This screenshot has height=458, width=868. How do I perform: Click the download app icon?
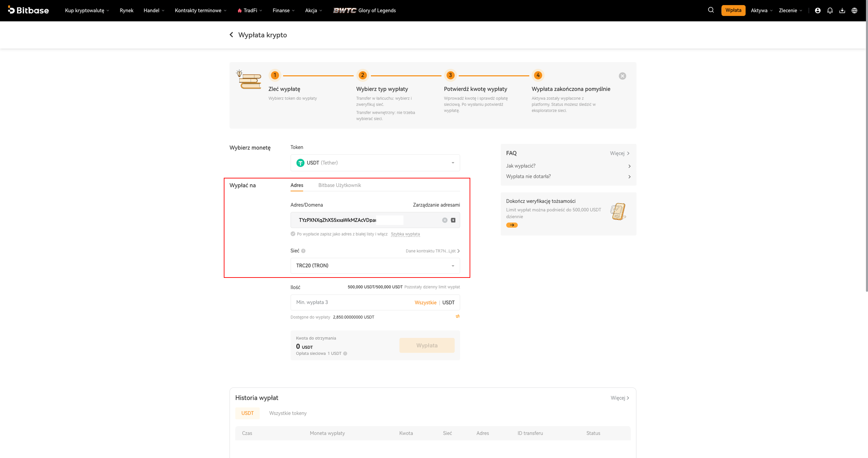pyautogui.click(x=842, y=11)
